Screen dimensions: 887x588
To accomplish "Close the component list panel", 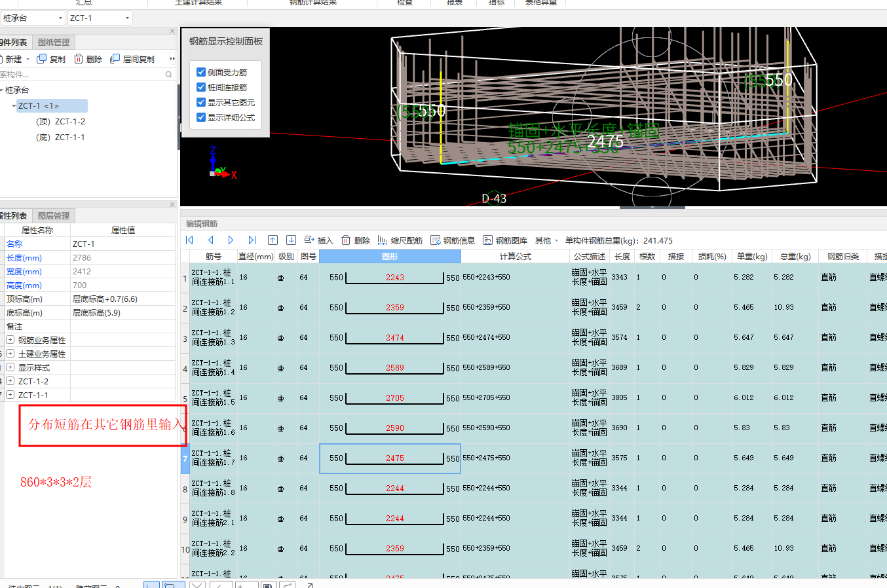I will pyautogui.click(x=172, y=31).
